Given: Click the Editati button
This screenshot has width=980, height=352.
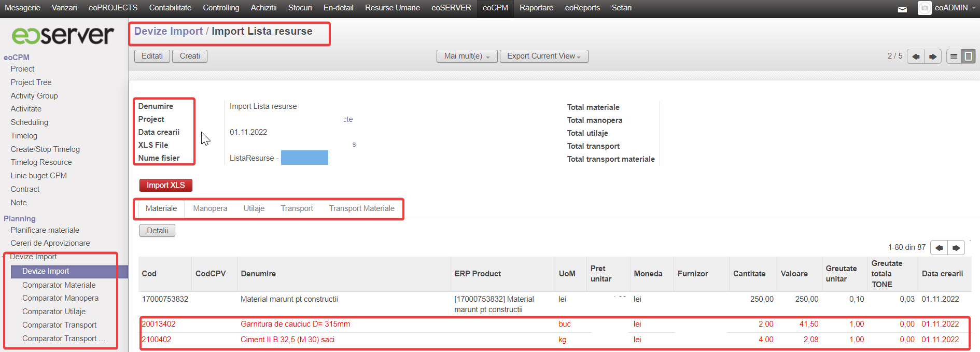Looking at the screenshot, I should point(152,56).
